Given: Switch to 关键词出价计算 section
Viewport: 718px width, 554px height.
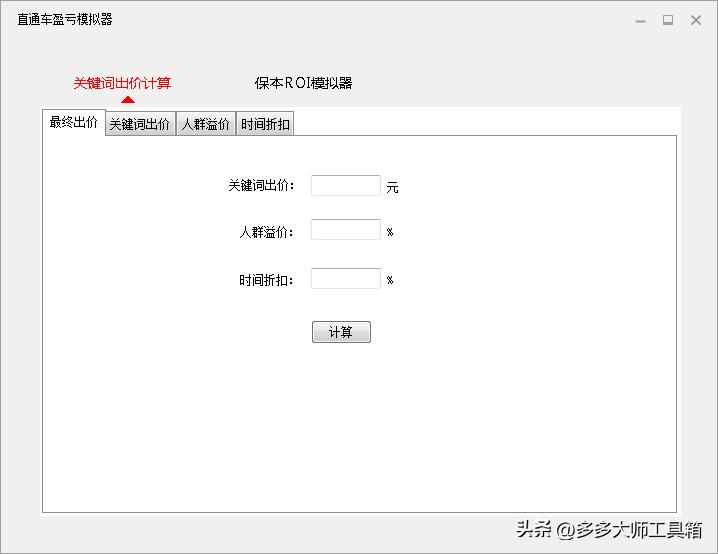Looking at the screenshot, I should point(122,83).
